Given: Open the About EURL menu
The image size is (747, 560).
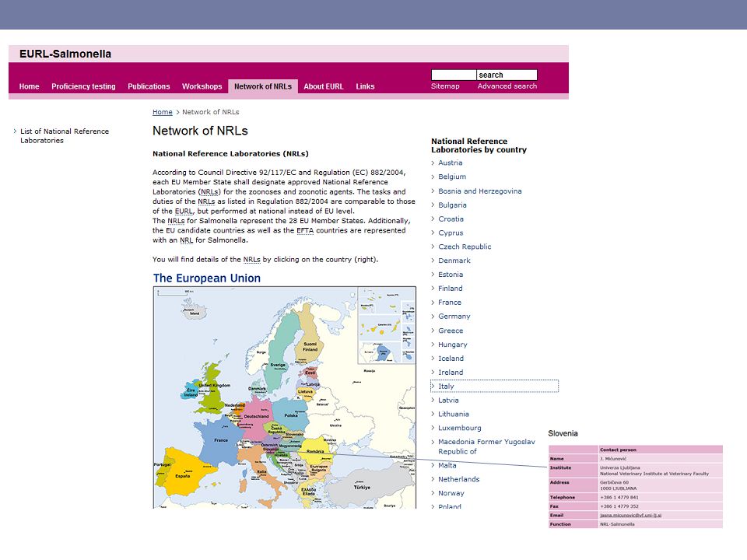Looking at the screenshot, I should [x=324, y=86].
